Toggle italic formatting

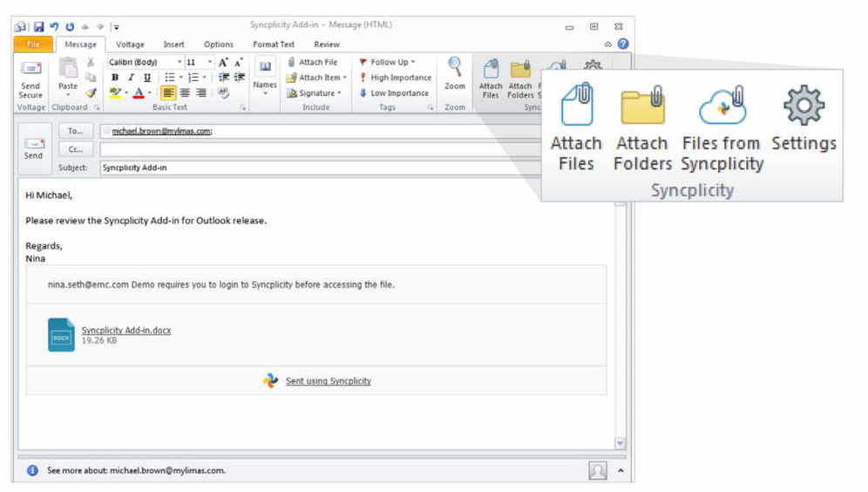point(131,78)
